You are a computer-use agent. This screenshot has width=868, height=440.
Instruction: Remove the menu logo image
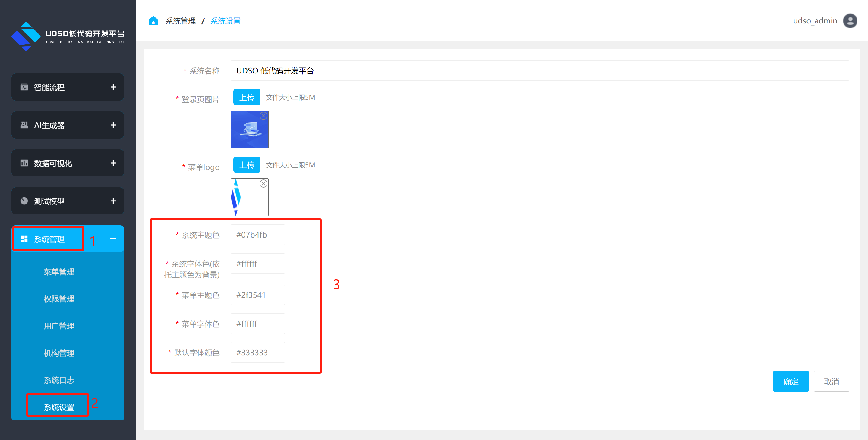[x=263, y=184]
